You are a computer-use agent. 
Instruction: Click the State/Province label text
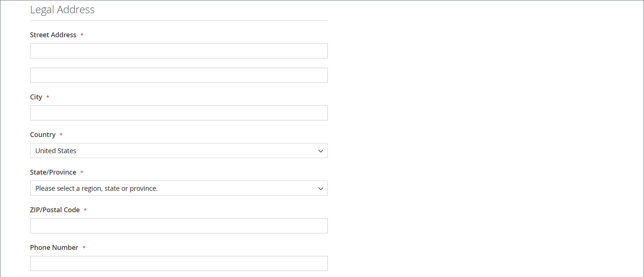point(53,172)
